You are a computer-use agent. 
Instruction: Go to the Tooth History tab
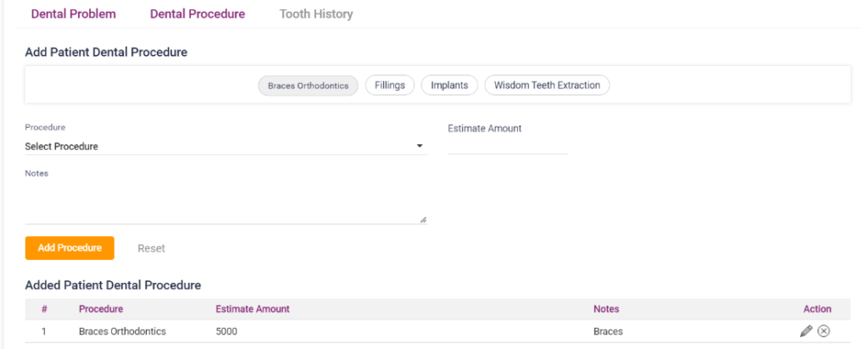coord(316,14)
